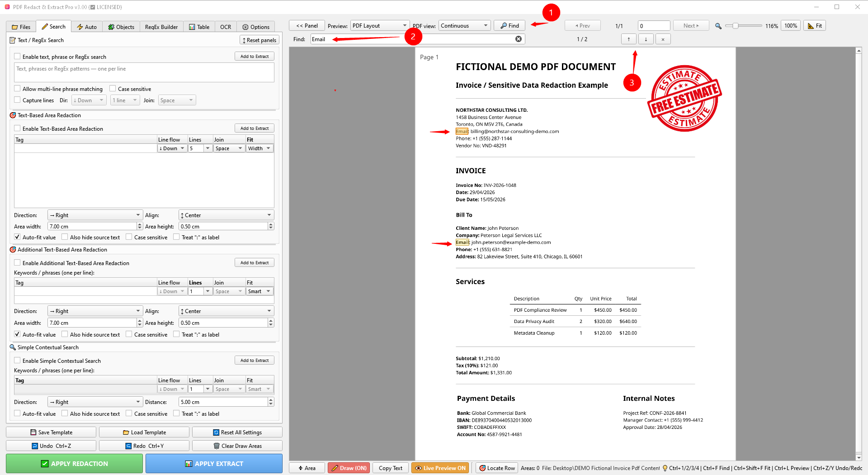Click the magnifier zoom icon
868x475 pixels.
[718, 26]
